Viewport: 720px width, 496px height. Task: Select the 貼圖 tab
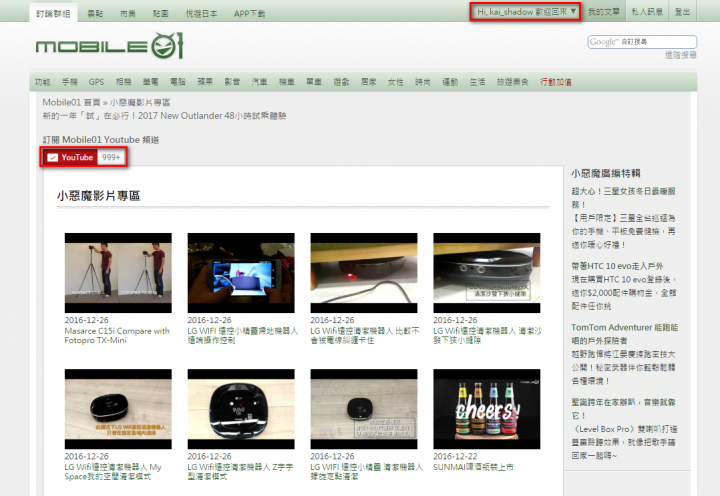pos(160,14)
